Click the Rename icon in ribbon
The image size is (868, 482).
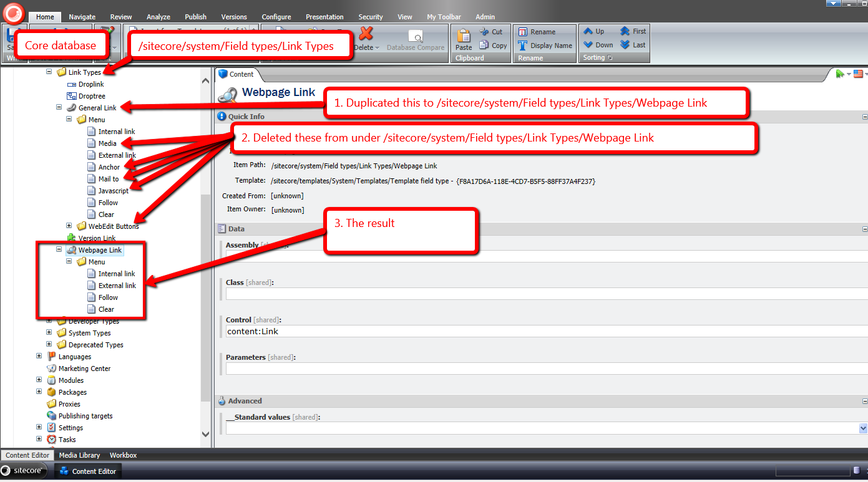(523, 32)
